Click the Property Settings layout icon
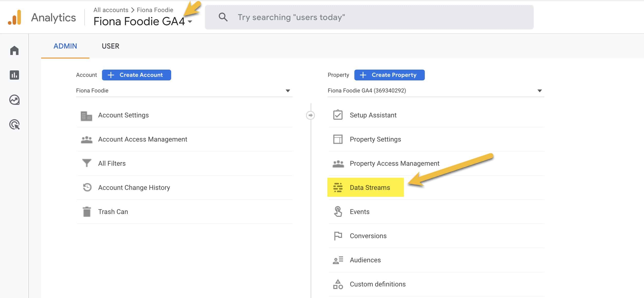The height and width of the screenshot is (298, 644). (x=338, y=139)
